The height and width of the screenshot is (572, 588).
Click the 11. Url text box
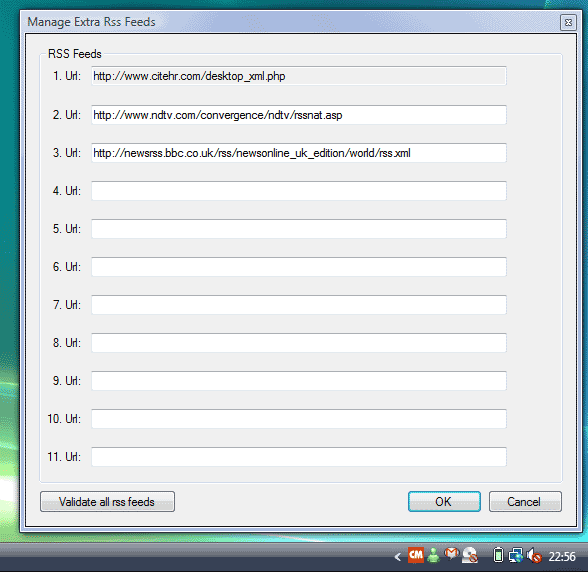pyautogui.click(x=299, y=457)
